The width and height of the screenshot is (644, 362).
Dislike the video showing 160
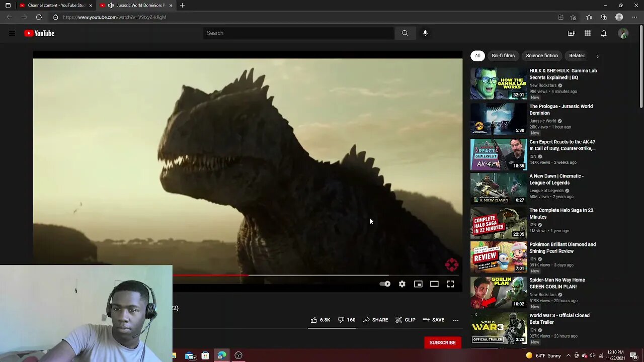coord(347,320)
